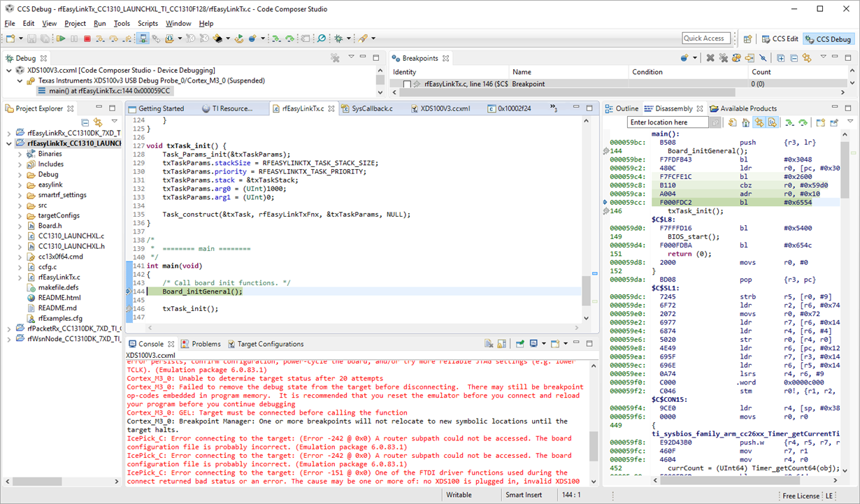Click Remove All Breakpoints icon
This screenshot has height=504, width=860.
pyautogui.click(x=723, y=58)
